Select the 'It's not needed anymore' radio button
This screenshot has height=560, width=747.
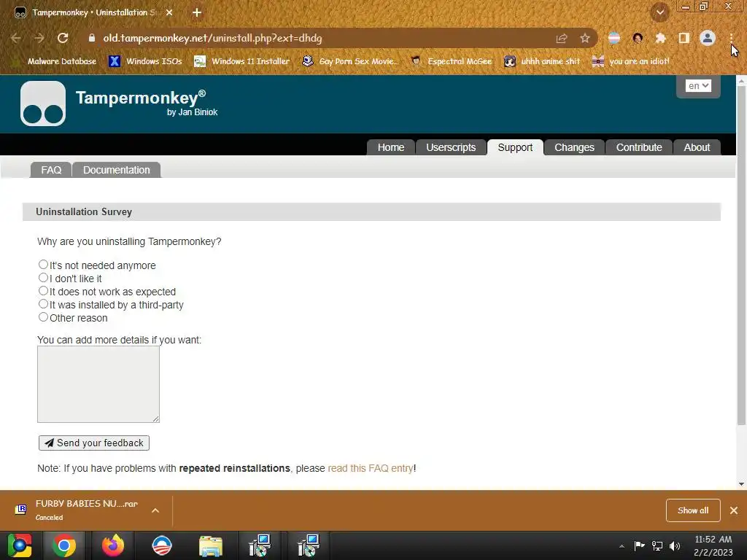tap(43, 264)
